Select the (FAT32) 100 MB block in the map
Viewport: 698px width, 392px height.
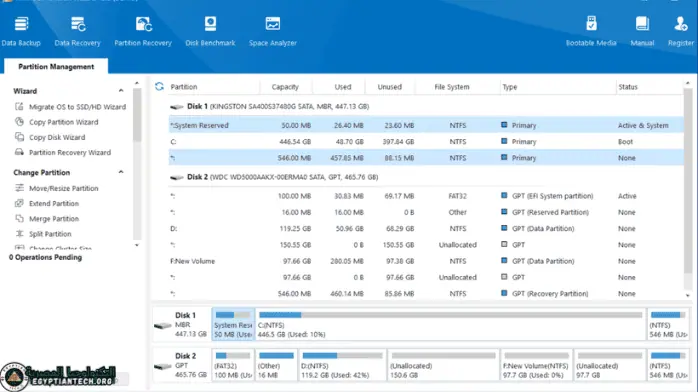[x=233, y=365]
